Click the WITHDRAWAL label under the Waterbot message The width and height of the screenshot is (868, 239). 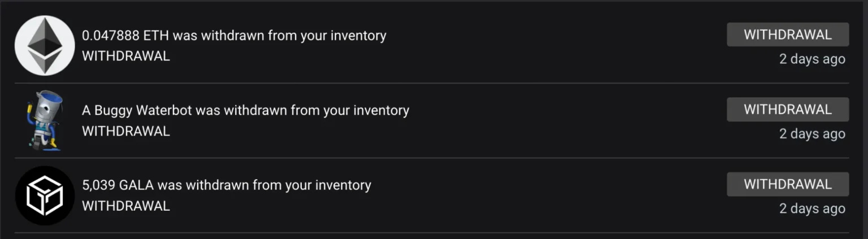126,131
